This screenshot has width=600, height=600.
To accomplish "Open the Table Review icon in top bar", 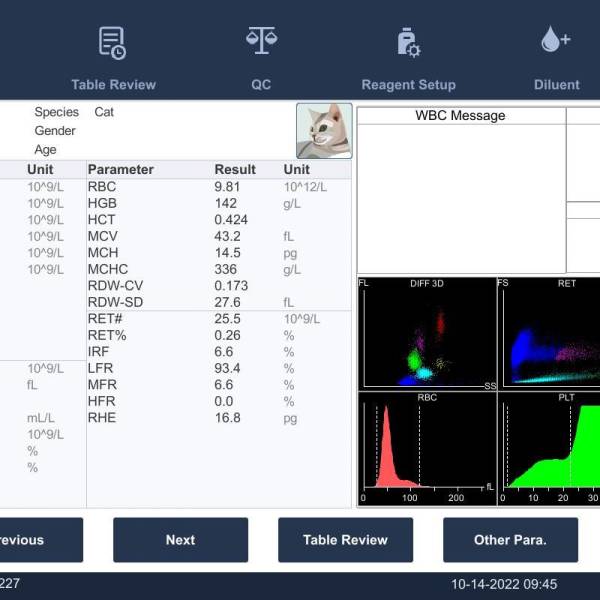I will 112,43.
